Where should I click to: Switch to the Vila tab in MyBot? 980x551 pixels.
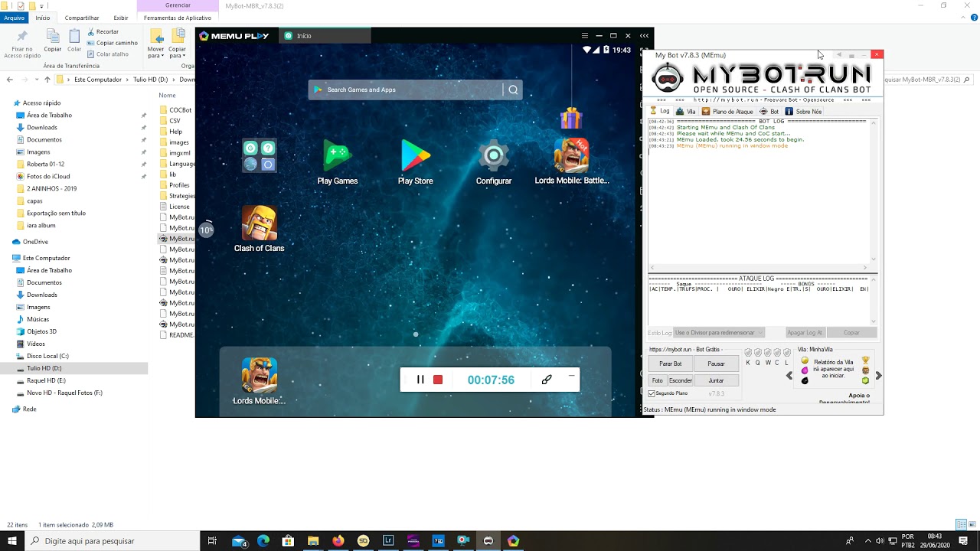686,112
